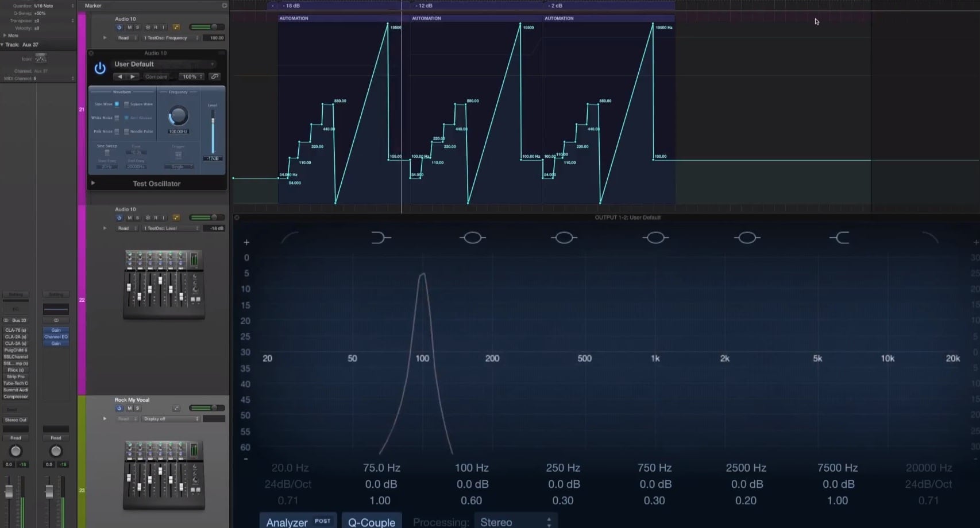The height and width of the screenshot is (528, 980).
Task: Enable the Sine Sweep checkbox
Action: (x=107, y=153)
